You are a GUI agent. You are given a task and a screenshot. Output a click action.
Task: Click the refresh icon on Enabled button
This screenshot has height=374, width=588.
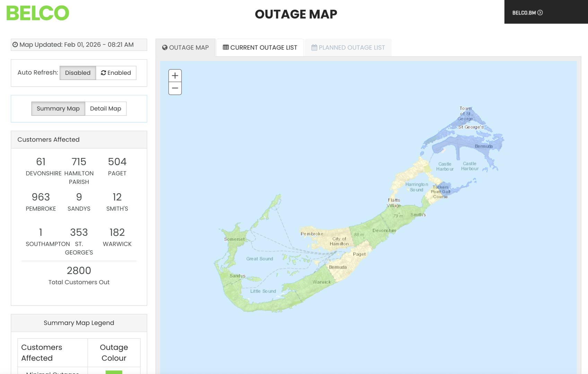click(103, 73)
